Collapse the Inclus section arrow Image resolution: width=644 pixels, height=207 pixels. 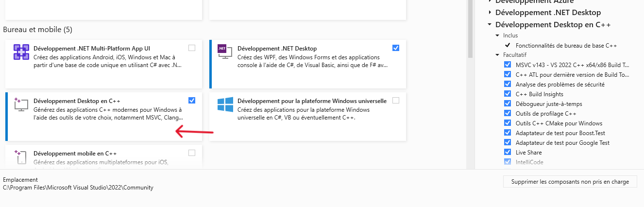click(497, 35)
